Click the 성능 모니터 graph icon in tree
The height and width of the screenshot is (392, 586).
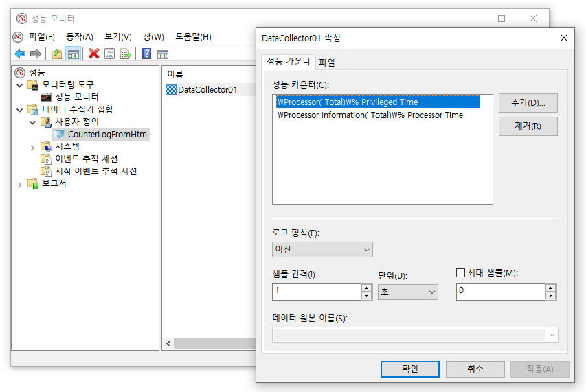coord(46,97)
